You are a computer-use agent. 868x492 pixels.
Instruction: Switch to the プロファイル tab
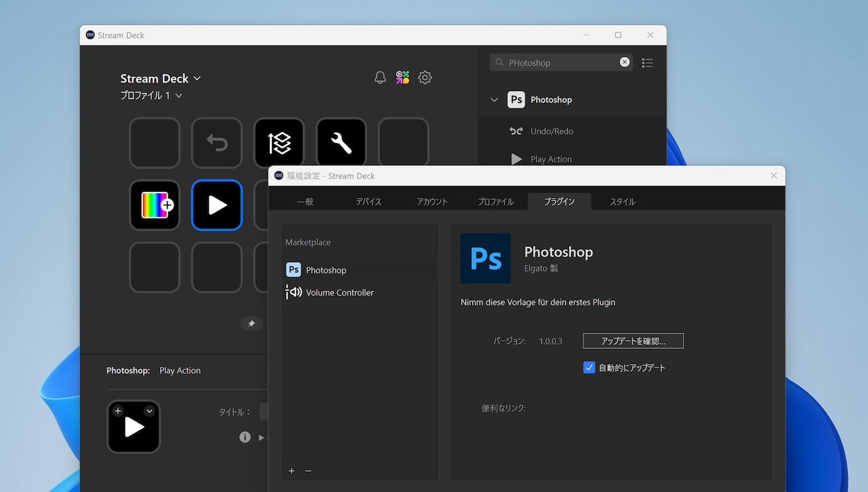(496, 201)
